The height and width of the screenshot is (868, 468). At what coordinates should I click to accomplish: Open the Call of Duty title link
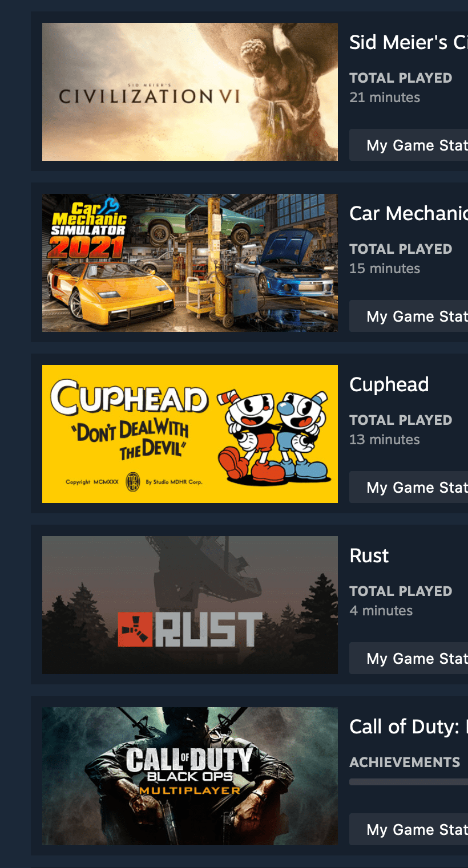409,727
